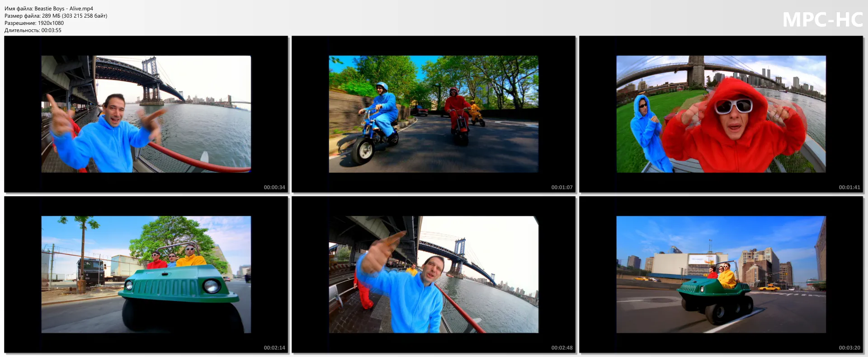This screenshot has width=868, height=357.
Task: Click the thumbnail frame at 00:03:20
Action: [721, 275]
